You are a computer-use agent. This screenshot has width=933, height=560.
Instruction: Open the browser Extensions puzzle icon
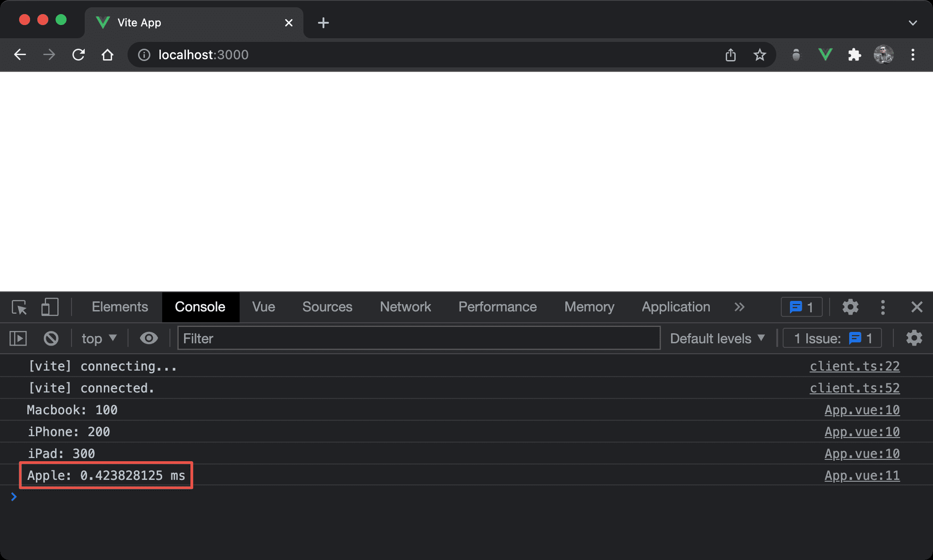854,55
